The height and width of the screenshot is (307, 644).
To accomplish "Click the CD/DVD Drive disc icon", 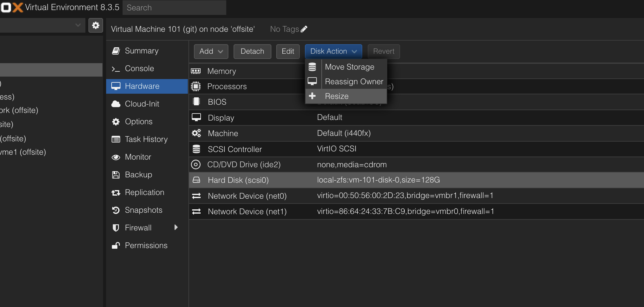I will tap(196, 164).
